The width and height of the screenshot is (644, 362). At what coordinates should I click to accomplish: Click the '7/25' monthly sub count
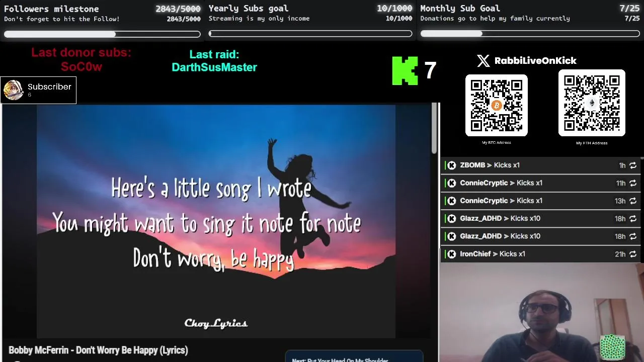[629, 9]
